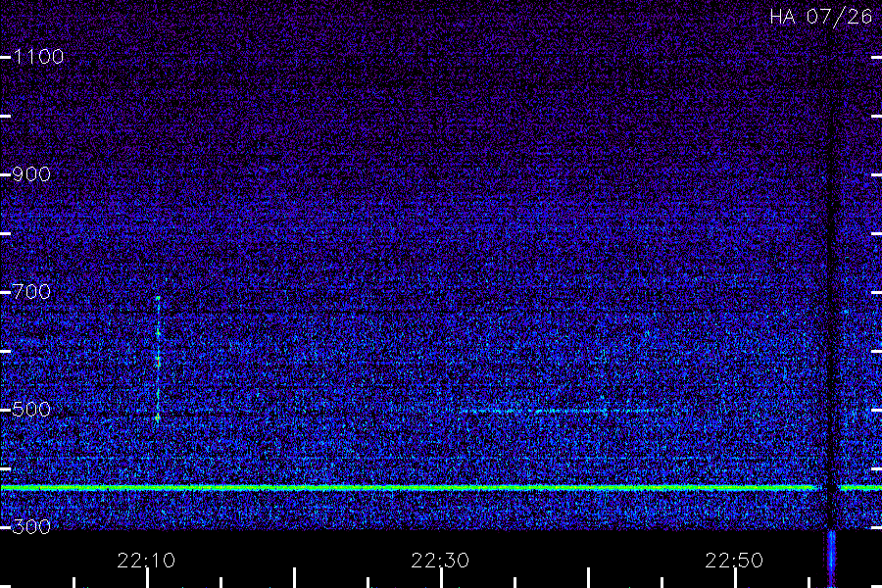Click the bright green horizontal spectral line
The image size is (882, 588).
coord(441,488)
